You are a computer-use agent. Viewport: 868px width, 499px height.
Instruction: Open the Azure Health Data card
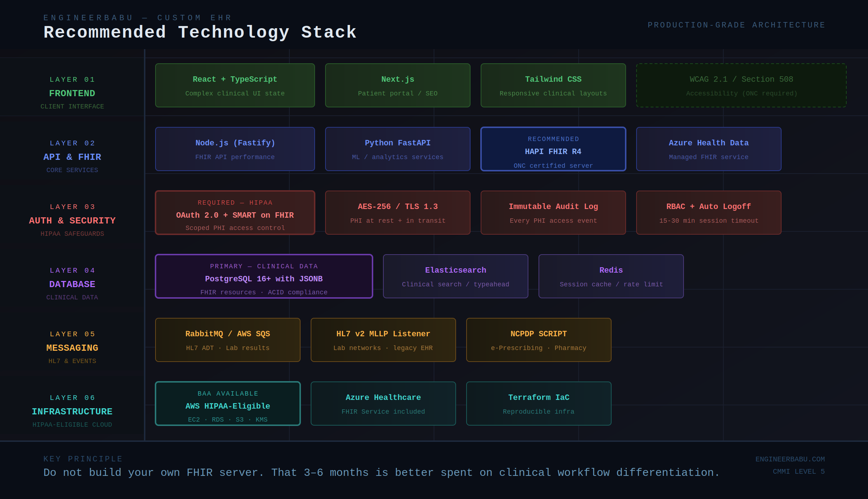709,149
